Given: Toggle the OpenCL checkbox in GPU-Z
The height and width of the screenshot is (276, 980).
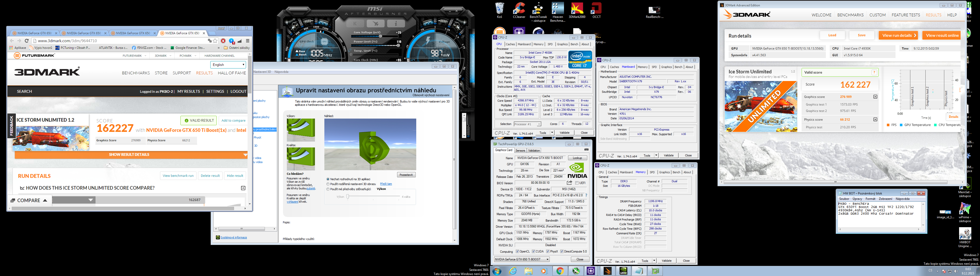Looking at the screenshot, I should click(517, 252).
